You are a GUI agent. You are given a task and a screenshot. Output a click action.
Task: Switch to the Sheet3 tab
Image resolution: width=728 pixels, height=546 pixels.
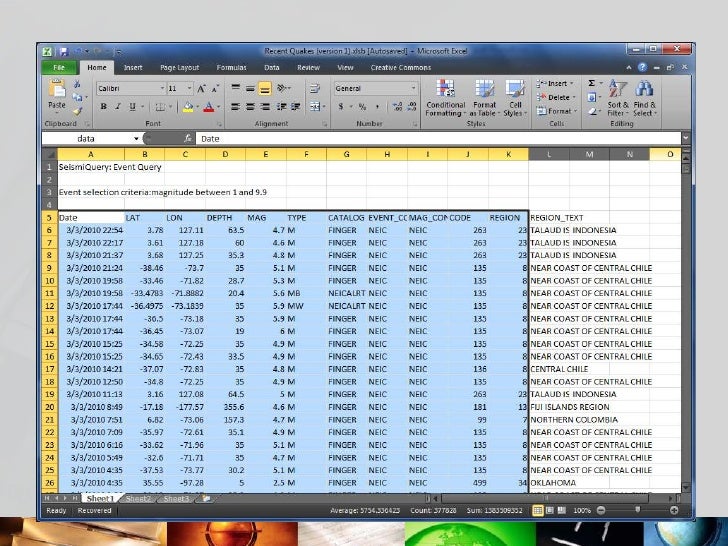point(176,499)
